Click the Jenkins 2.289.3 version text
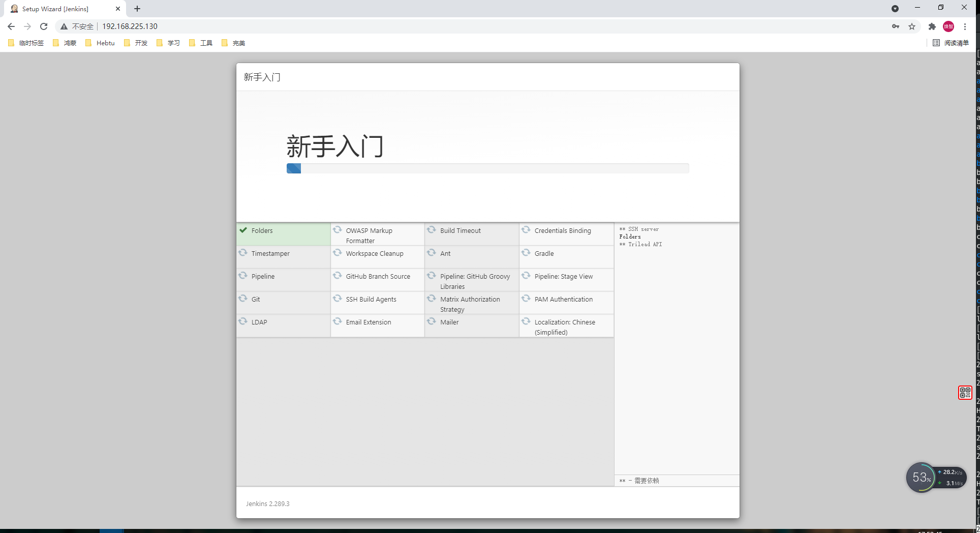This screenshot has width=980, height=533. click(267, 504)
